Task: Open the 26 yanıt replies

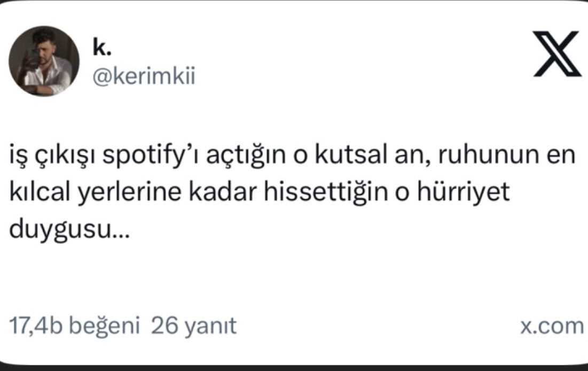Action: [x=194, y=325]
